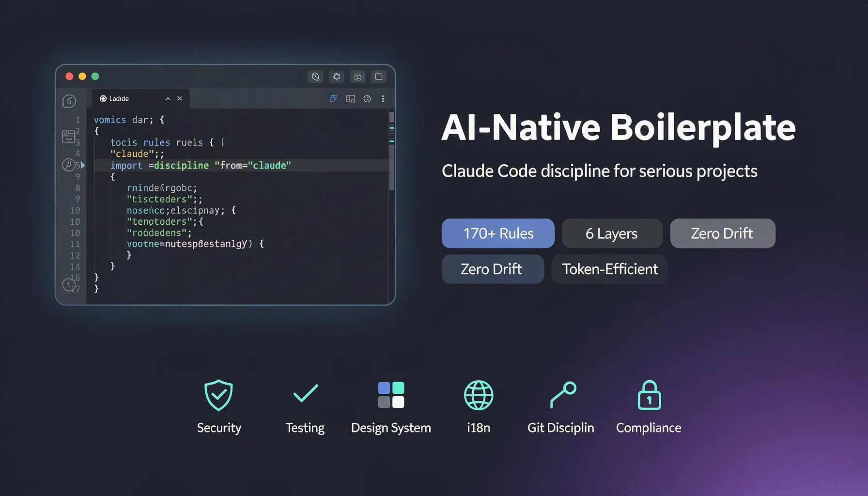
Task: Click the i18n label
Action: point(479,428)
